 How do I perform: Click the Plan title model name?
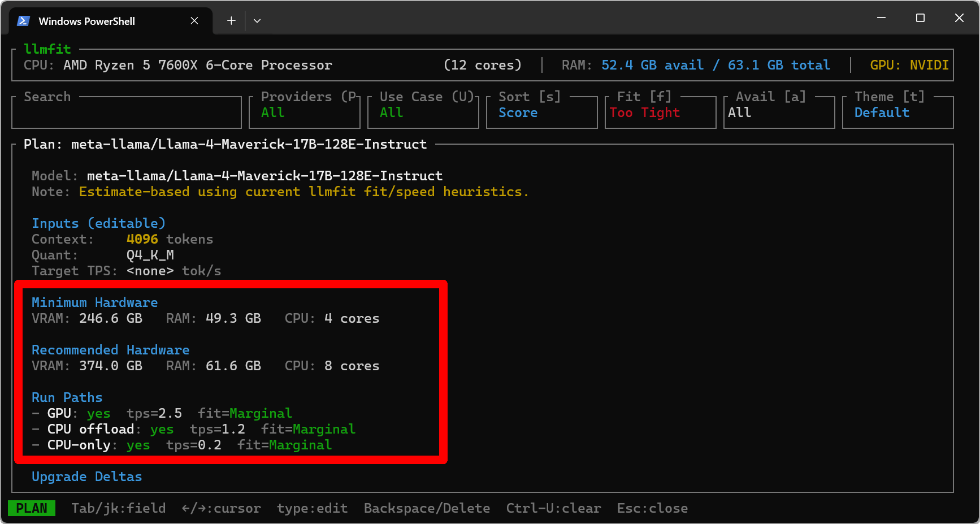[x=249, y=144]
